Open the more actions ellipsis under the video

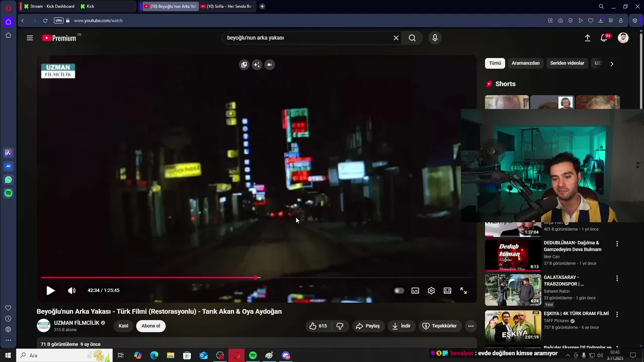click(x=470, y=326)
